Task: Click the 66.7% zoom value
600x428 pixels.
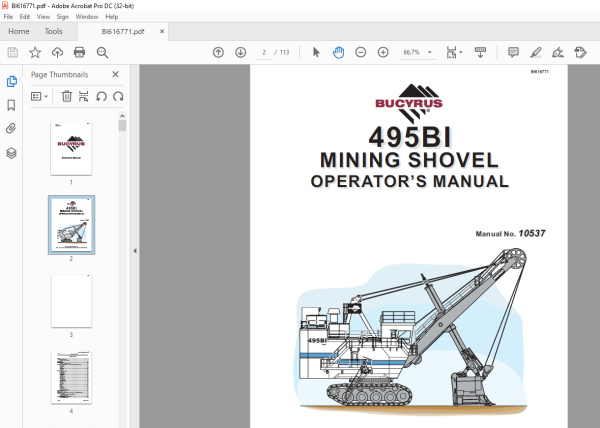Action: point(411,52)
